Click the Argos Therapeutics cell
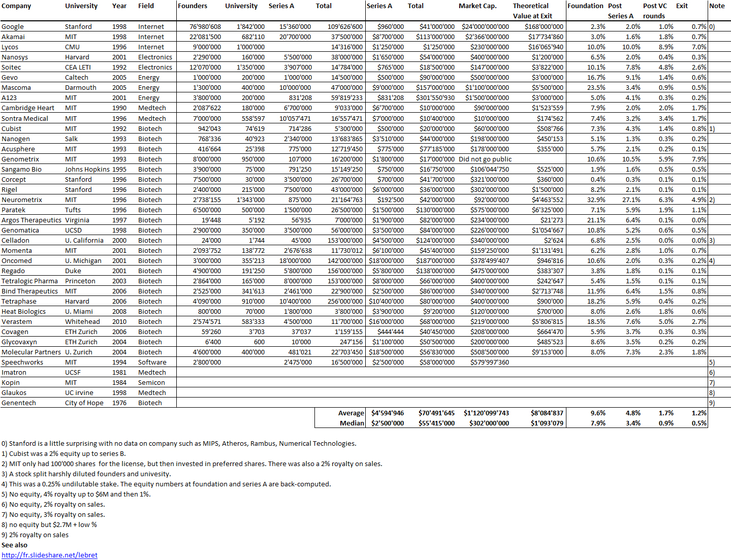Image resolution: width=731 pixels, height=560 pixels. 31,220
